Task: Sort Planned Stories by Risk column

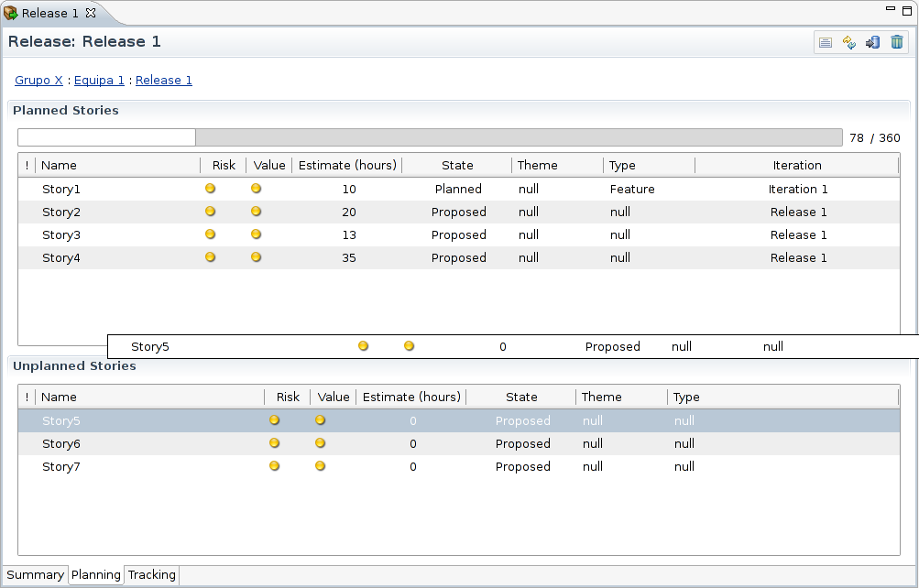Action: point(224,165)
